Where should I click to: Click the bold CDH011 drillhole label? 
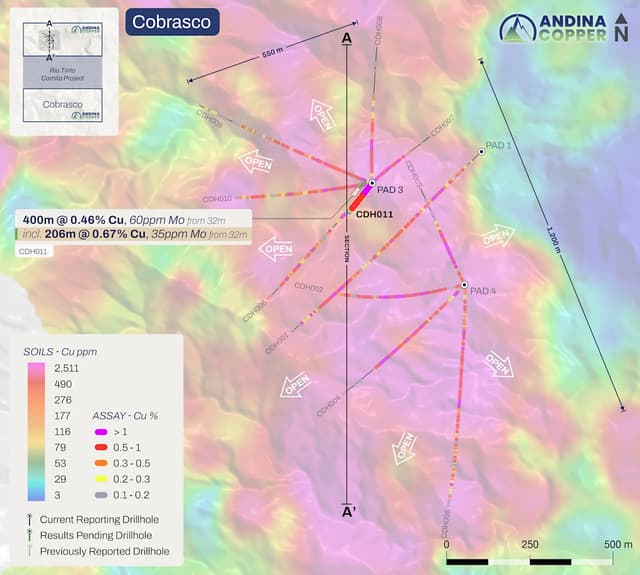(374, 214)
